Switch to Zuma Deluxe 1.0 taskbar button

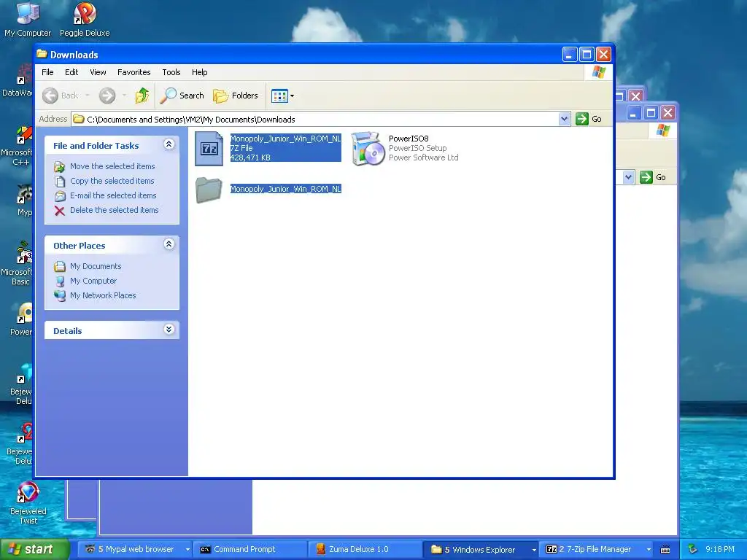pos(365,550)
